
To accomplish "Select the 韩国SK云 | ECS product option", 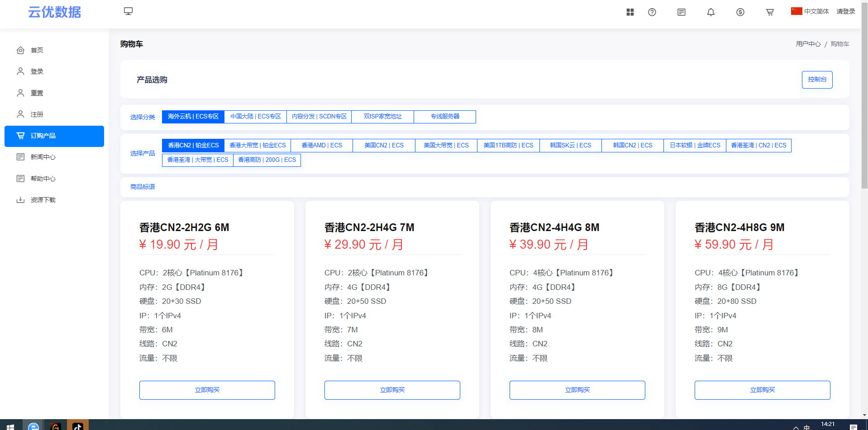I will tap(570, 145).
